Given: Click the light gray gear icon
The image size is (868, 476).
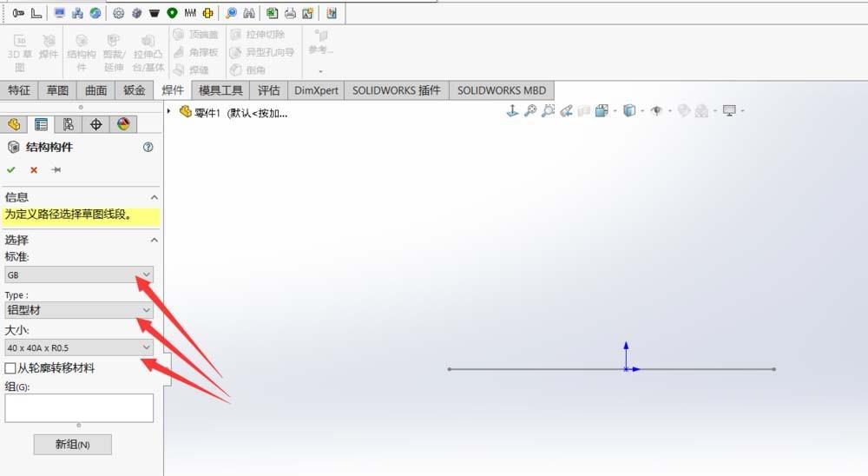Looking at the screenshot, I should 118,13.
